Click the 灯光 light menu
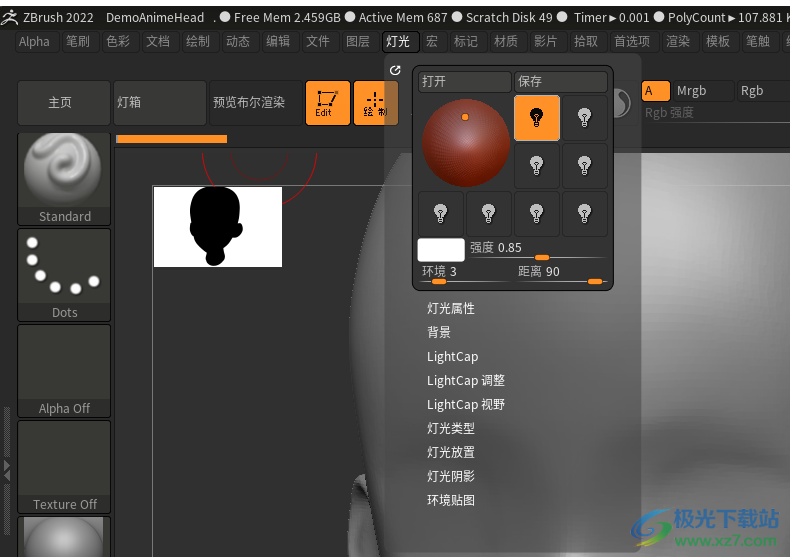This screenshot has height=557, width=790. coord(400,42)
